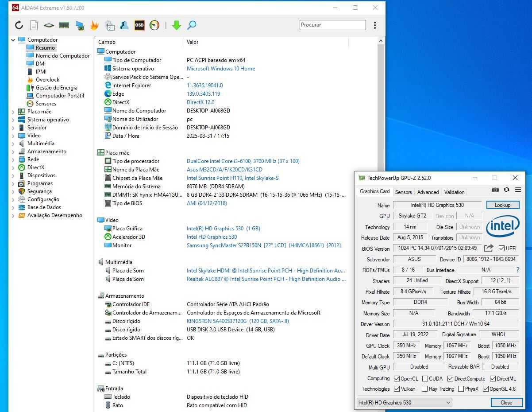Switch to the Graphics Card tab
Screen dimensions: 532x412
coord(375,191)
